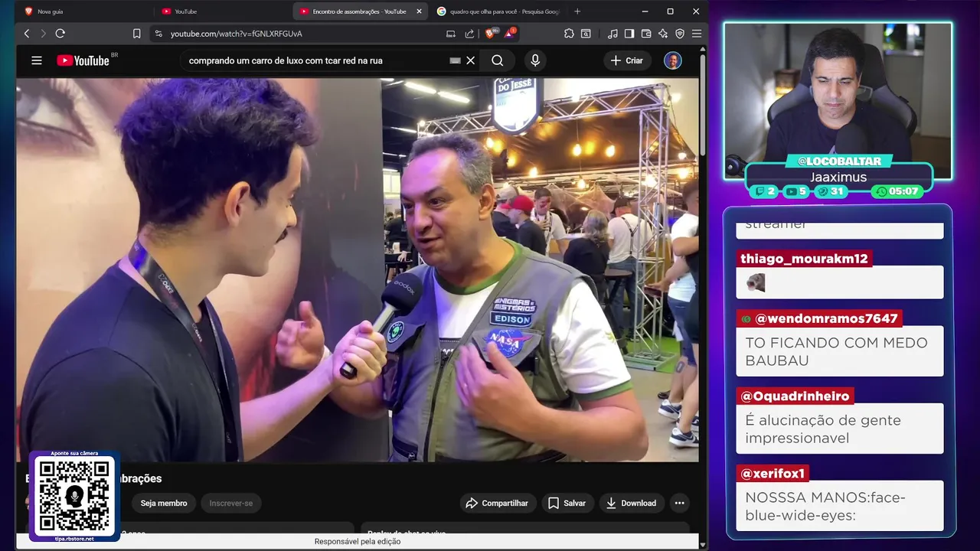The image size is (980, 551).
Task: Click the @Oquadrinheiro chat username
Action: coord(795,396)
